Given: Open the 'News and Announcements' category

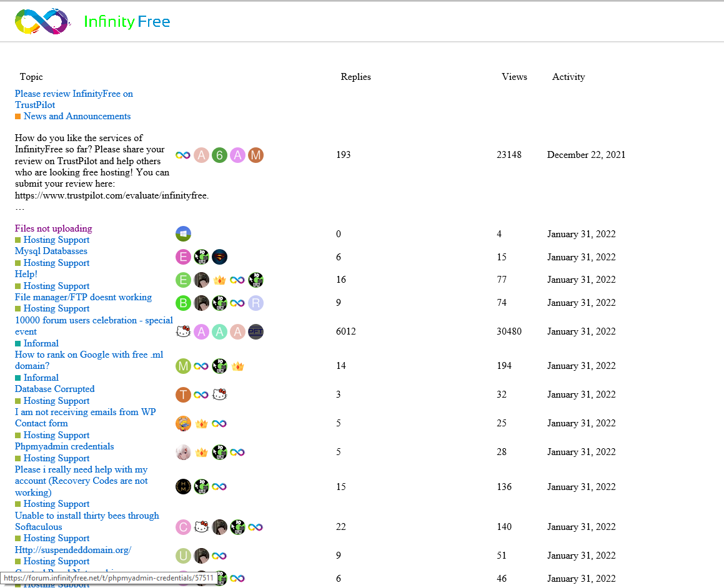Looking at the screenshot, I should [77, 116].
